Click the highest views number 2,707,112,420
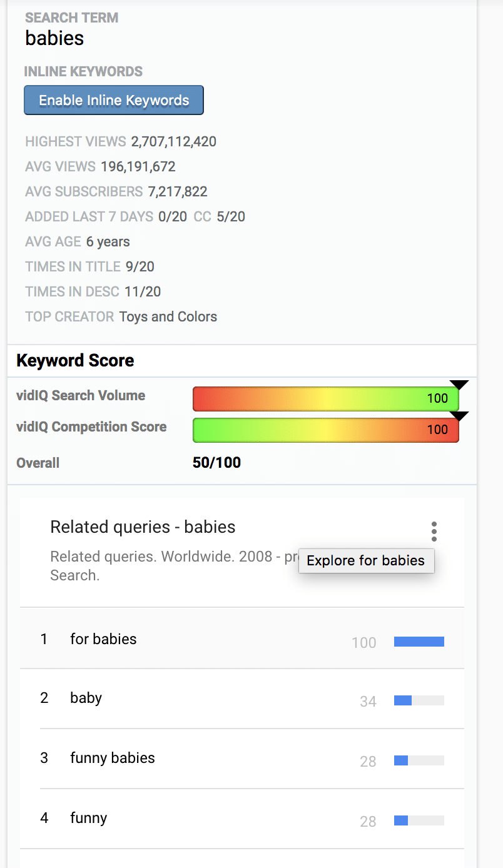503x868 pixels. pos(174,141)
